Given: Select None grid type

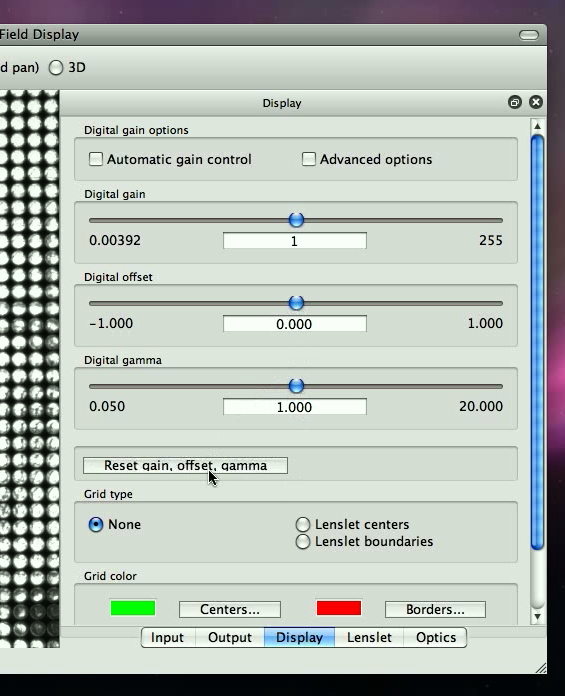Looking at the screenshot, I should pyautogui.click(x=95, y=524).
